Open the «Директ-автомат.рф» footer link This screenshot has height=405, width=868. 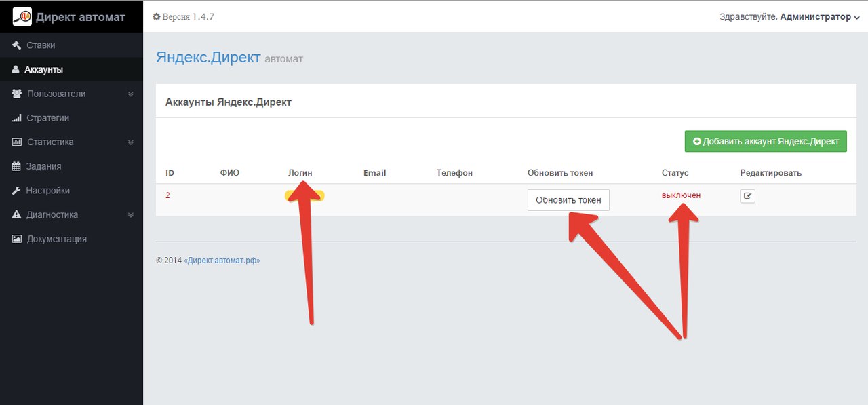pos(222,260)
